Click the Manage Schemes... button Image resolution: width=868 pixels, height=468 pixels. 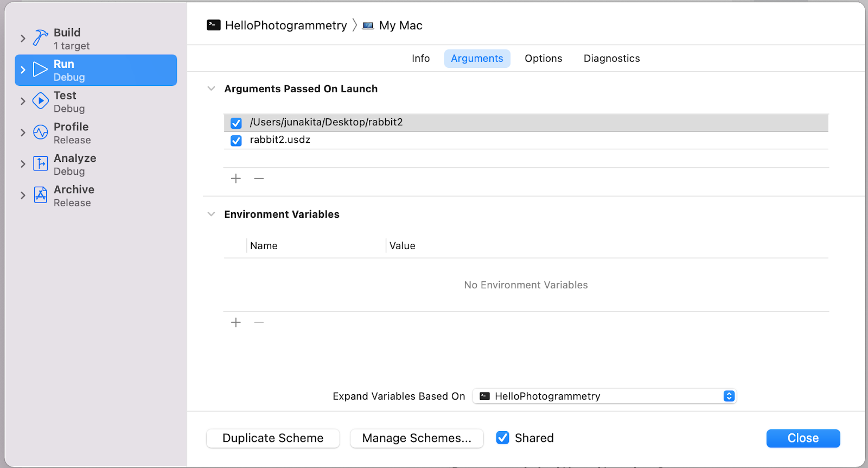pos(417,438)
